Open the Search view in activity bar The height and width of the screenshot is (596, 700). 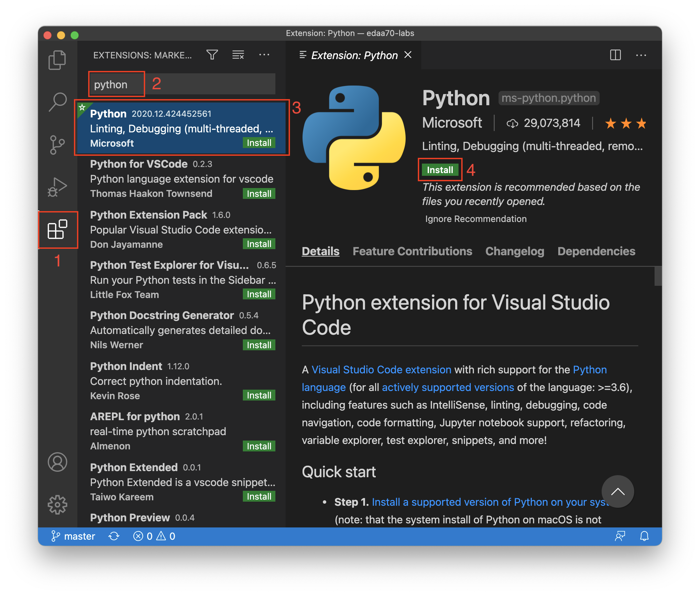(x=57, y=102)
